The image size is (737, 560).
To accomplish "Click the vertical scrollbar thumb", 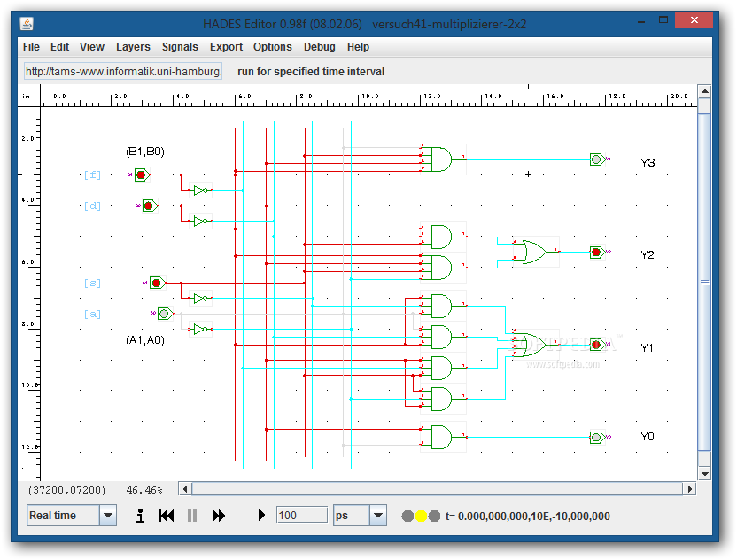I will coord(704,282).
